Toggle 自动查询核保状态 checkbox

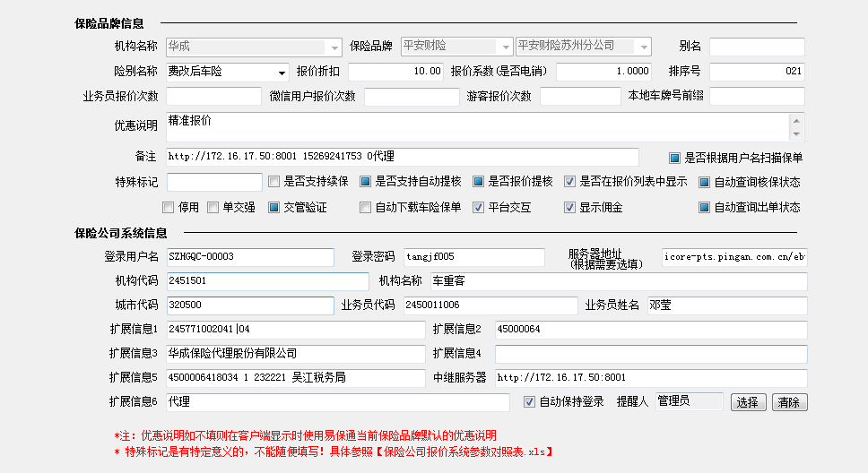(704, 182)
